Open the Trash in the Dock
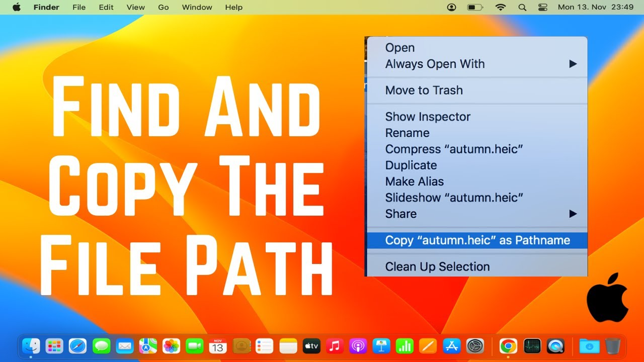This screenshot has height=362, width=644. coord(613,346)
